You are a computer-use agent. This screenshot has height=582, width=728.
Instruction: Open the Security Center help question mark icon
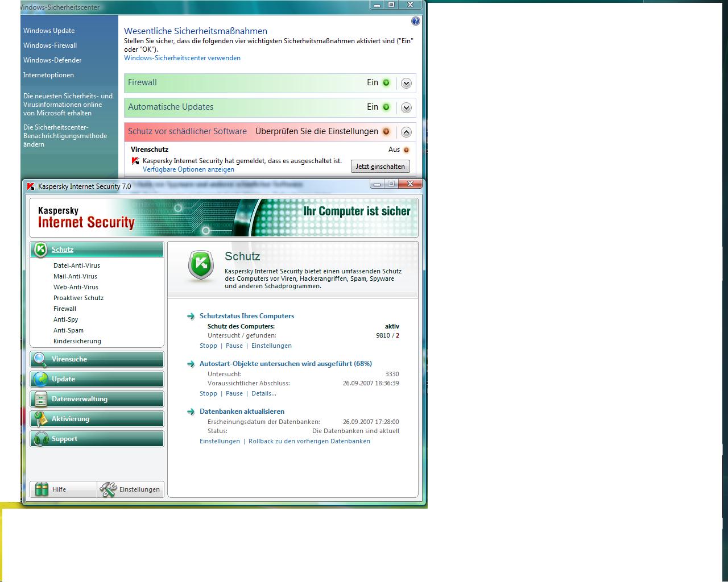pos(416,21)
